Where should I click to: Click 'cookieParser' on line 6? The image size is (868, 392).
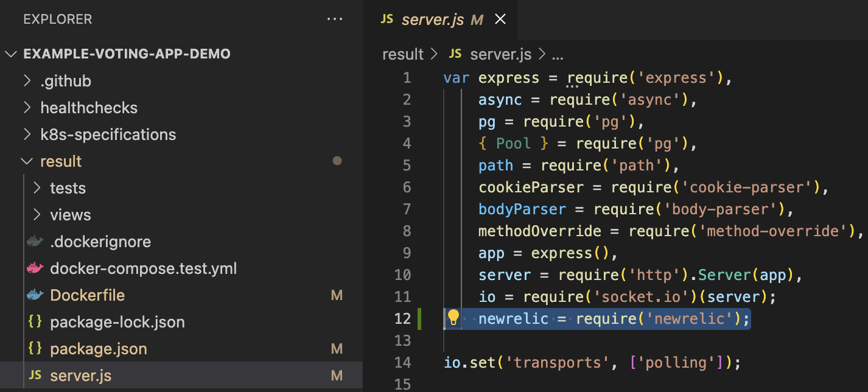[531, 187]
